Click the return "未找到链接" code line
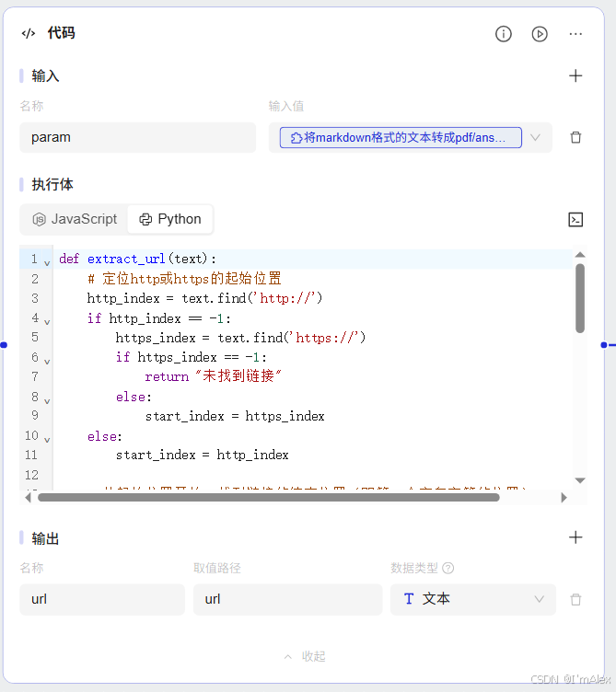Image resolution: width=616 pixels, height=692 pixels. pyautogui.click(x=213, y=376)
